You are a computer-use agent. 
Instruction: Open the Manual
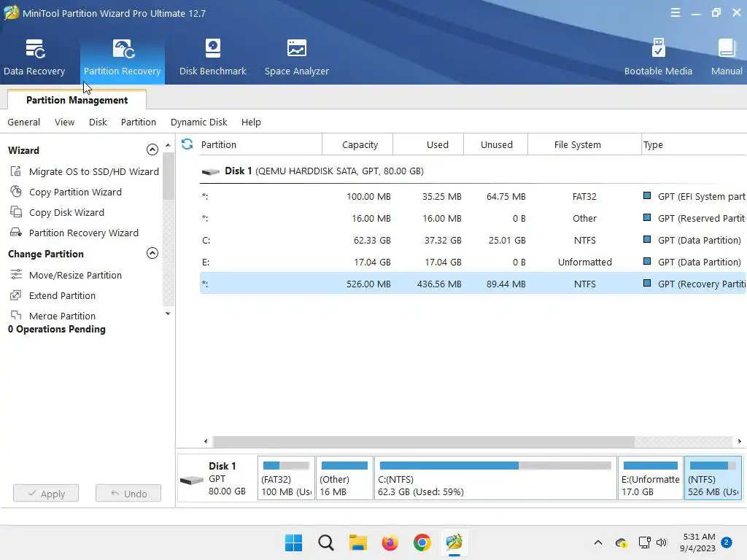[x=727, y=57]
